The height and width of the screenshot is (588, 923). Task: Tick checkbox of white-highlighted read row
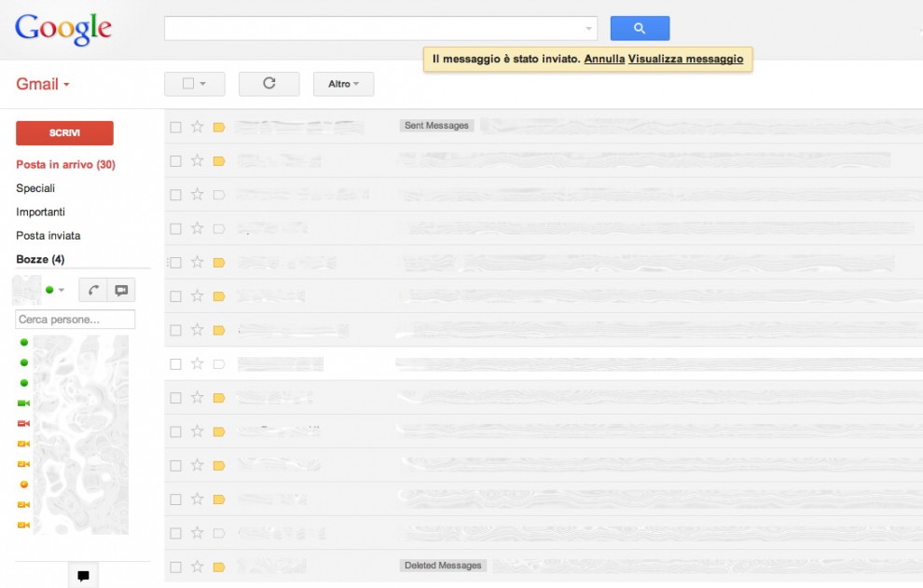[x=175, y=364]
